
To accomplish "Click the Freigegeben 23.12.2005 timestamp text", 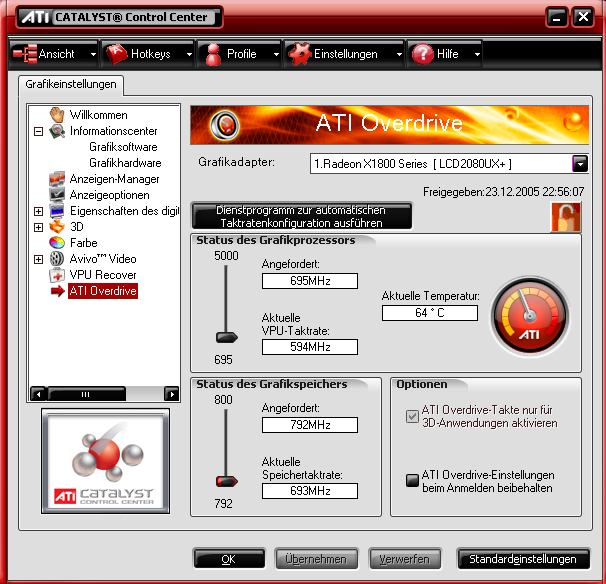I will tap(504, 192).
